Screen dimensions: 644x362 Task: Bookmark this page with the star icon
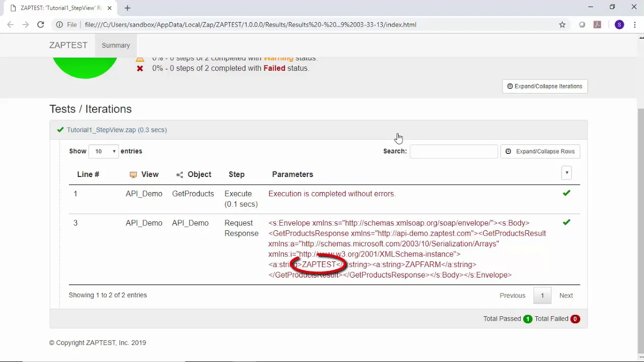point(562,25)
